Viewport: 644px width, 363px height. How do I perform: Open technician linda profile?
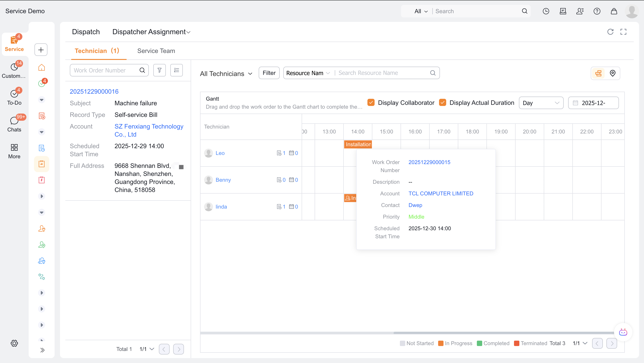coord(221,207)
